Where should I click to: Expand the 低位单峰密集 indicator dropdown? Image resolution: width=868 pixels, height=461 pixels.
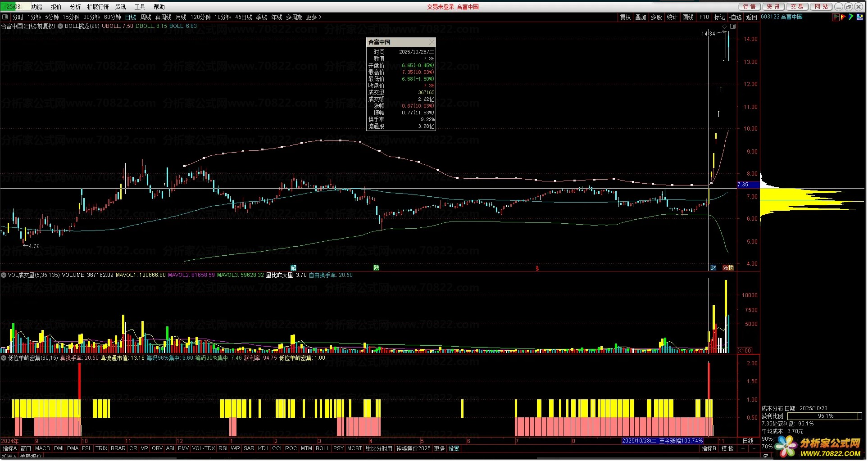(x=4, y=358)
